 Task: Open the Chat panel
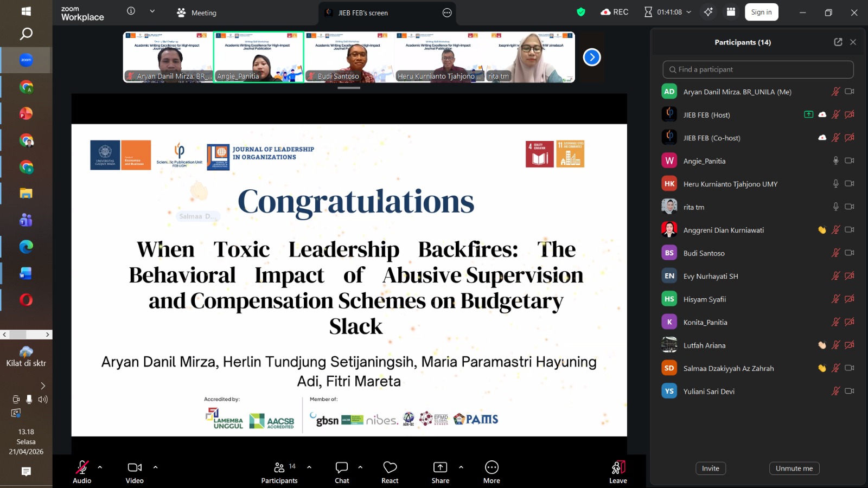click(x=342, y=472)
